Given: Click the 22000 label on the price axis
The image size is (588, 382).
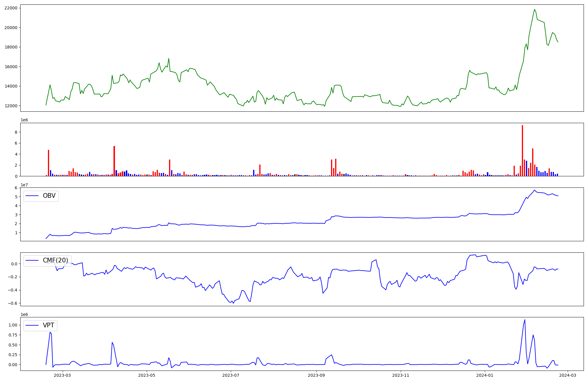Looking at the screenshot, I should pyautogui.click(x=11, y=8).
